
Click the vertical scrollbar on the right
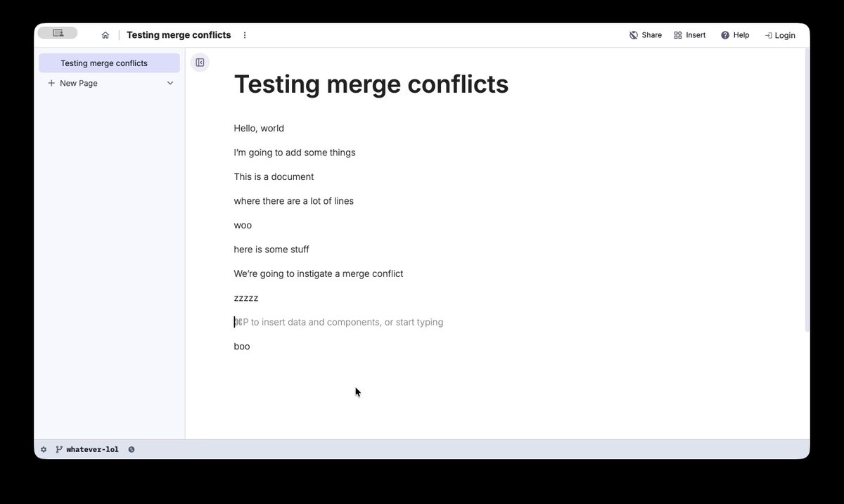click(x=807, y=190)
